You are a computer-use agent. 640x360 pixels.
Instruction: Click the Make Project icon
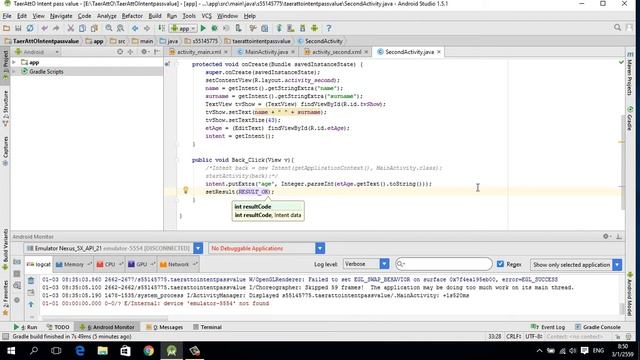[162, 28]
